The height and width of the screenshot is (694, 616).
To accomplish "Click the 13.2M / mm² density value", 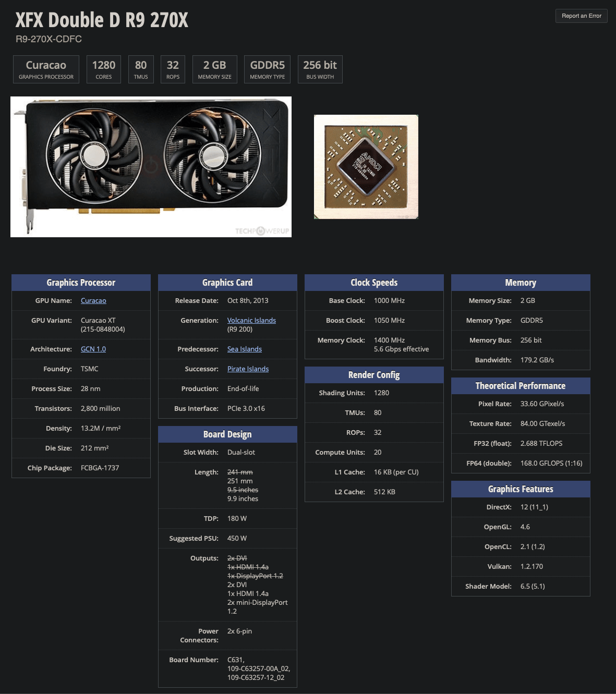I will (x=101, y=429).
